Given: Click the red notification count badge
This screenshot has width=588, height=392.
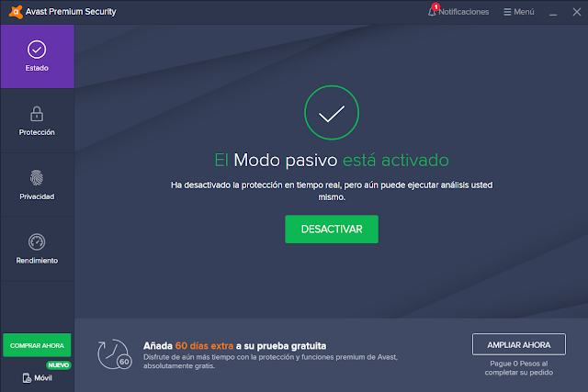Looking at the screenshot, I should coord(435,6).
